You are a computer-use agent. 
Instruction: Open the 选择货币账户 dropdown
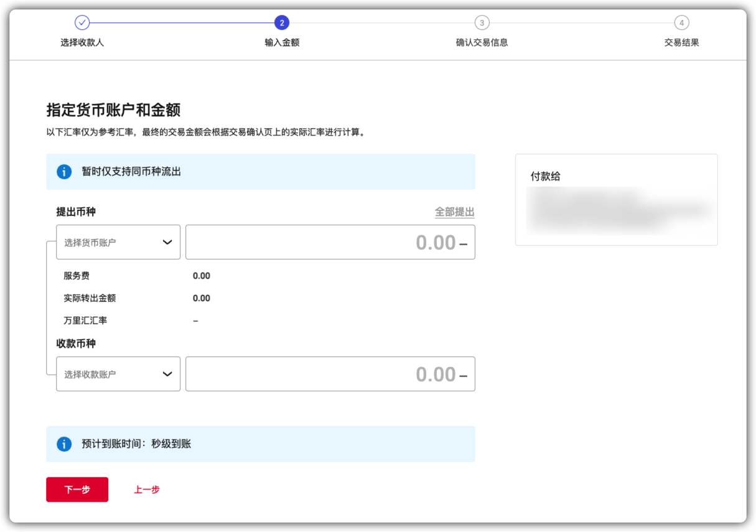click(118, 242)
